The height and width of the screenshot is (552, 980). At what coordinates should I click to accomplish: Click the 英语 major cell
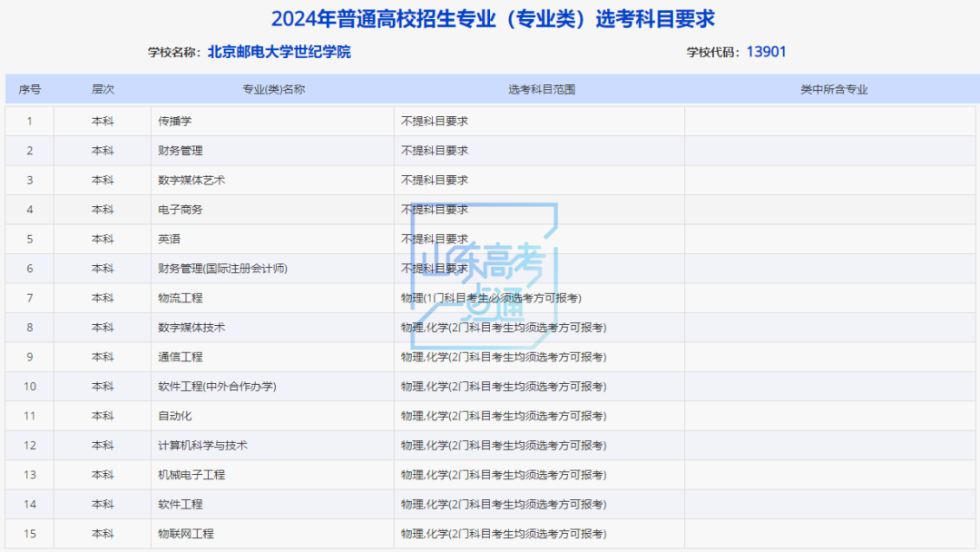[x=163, y=239]
